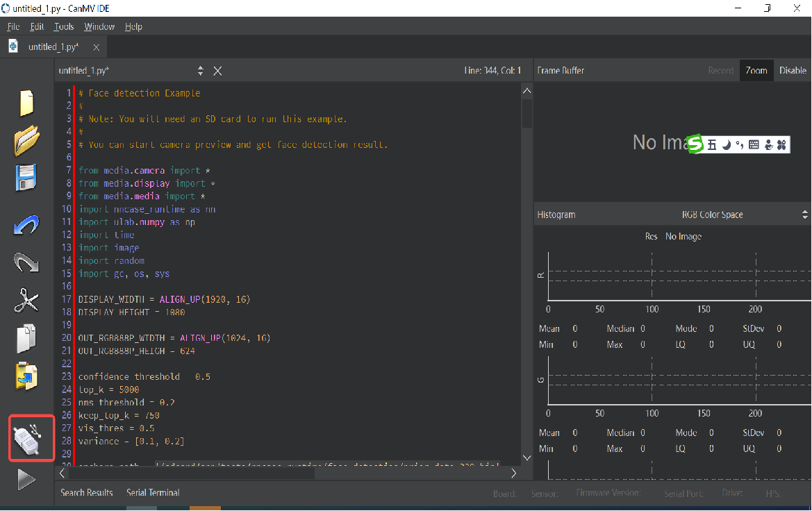Click the Firmware Version: status entry
812x511 pixels.
pos(608,492)
